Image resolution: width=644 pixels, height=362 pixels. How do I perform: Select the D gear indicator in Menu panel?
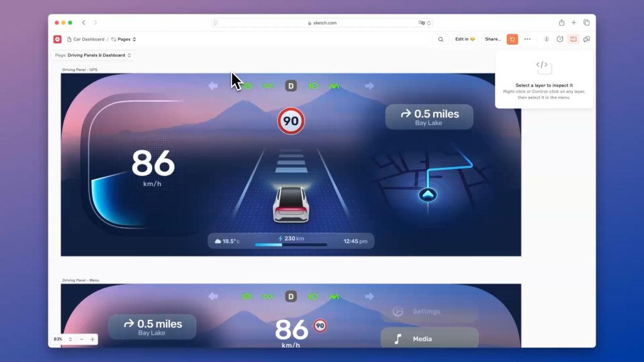pos(291,297)
